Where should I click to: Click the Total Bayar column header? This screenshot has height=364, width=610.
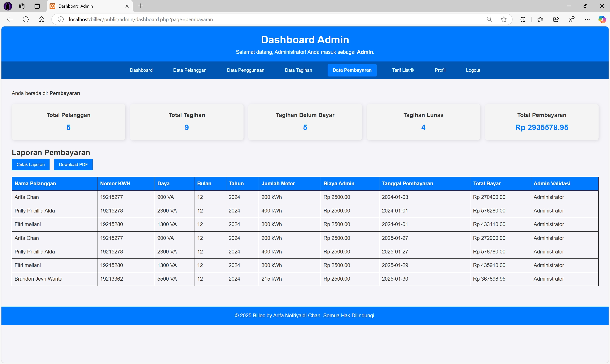pos(501,184)
